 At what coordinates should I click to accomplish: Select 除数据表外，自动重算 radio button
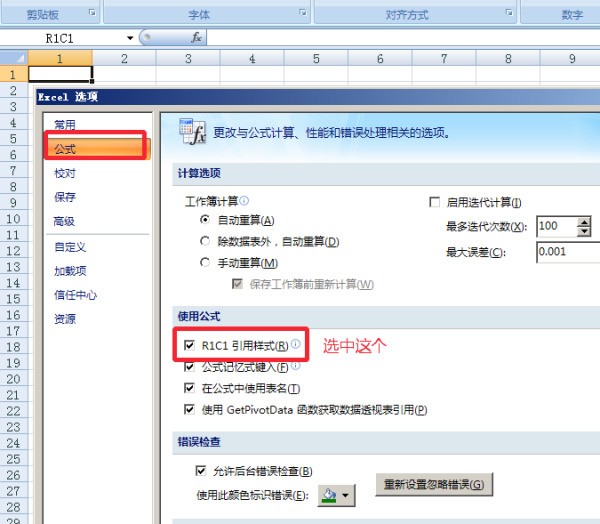click(x=205, y=241)
